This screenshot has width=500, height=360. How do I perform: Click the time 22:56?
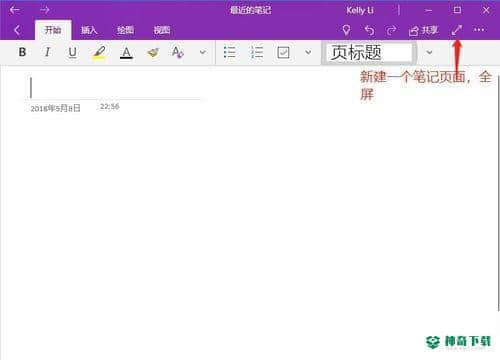(x=110, y=107)
